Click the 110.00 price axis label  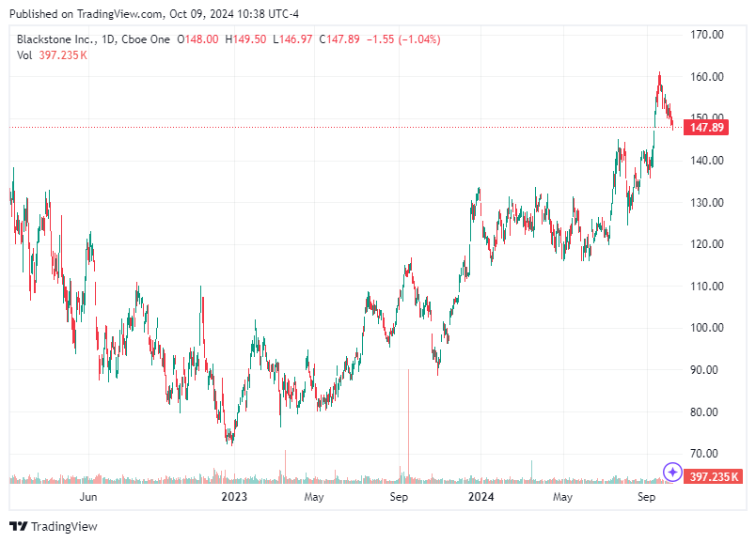point(707,287)
